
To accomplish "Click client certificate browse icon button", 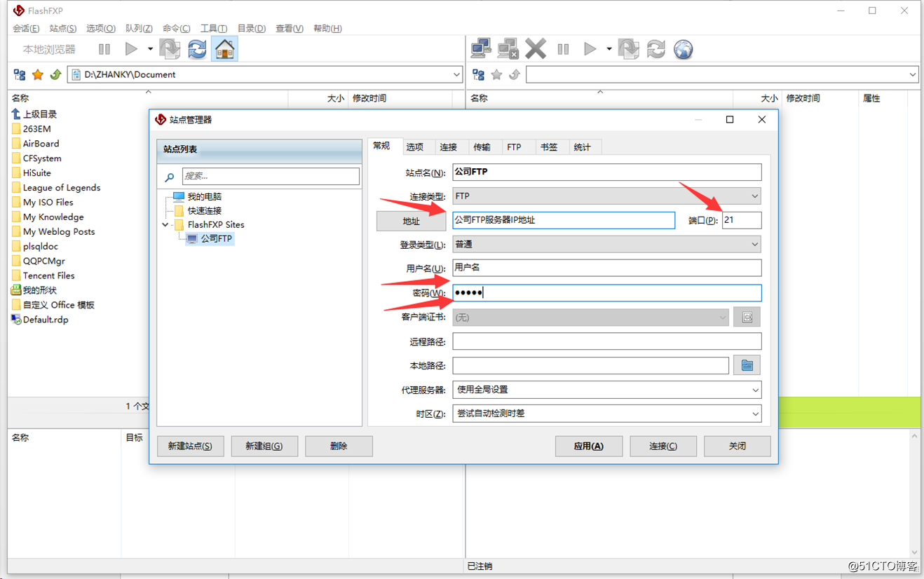I will (747, 317).
